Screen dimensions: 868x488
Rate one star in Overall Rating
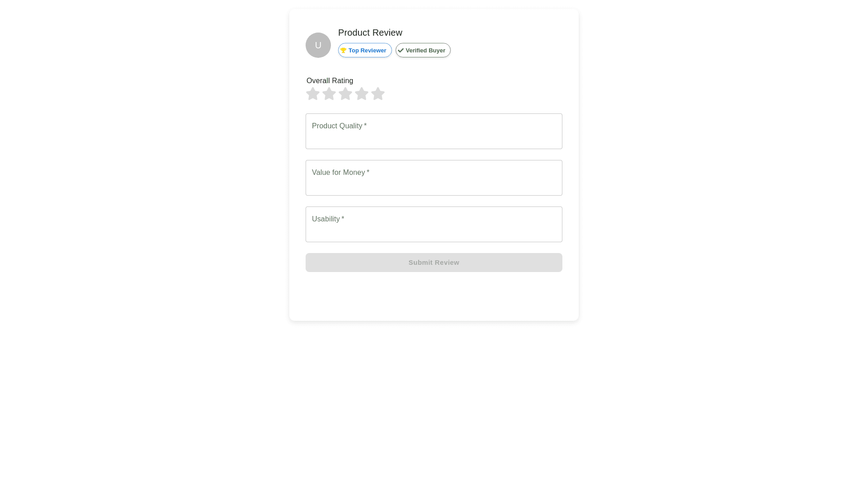point(313,94)
